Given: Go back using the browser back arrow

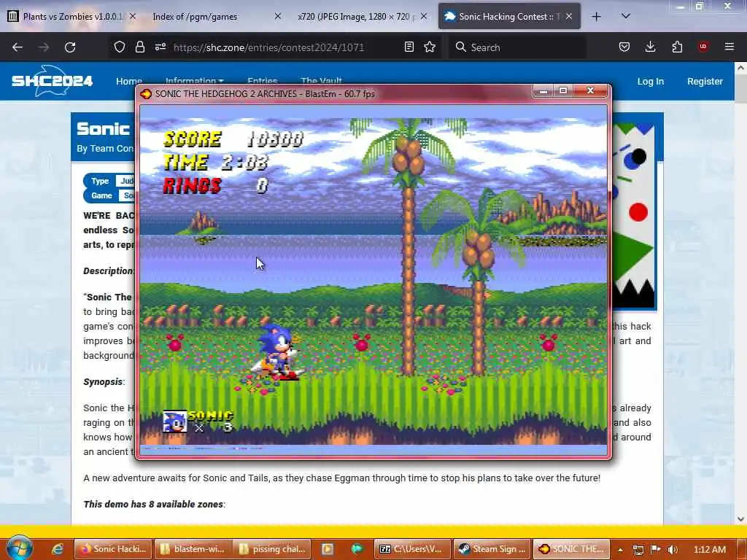Looking at the screenshot, I should point(18,47).
